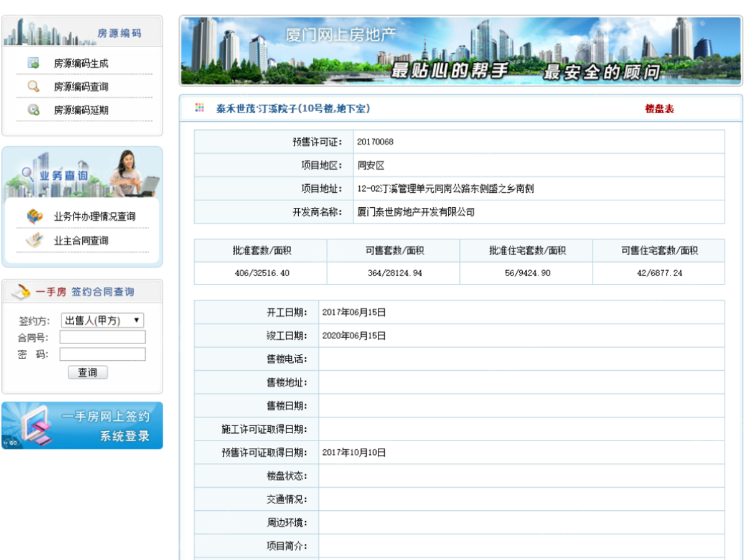Expand the 签约方 dropdown

(x=103, y=320)
